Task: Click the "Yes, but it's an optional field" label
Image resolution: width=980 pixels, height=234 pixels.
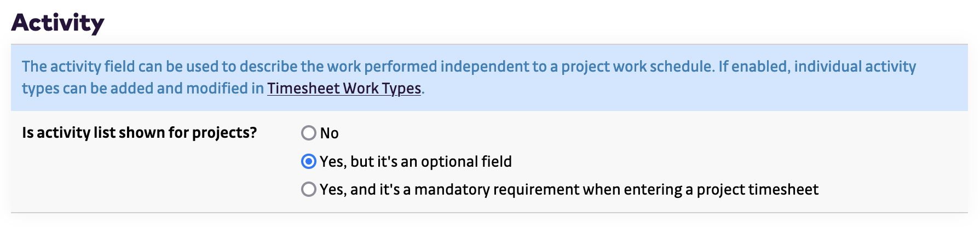Action: (416, 162)
